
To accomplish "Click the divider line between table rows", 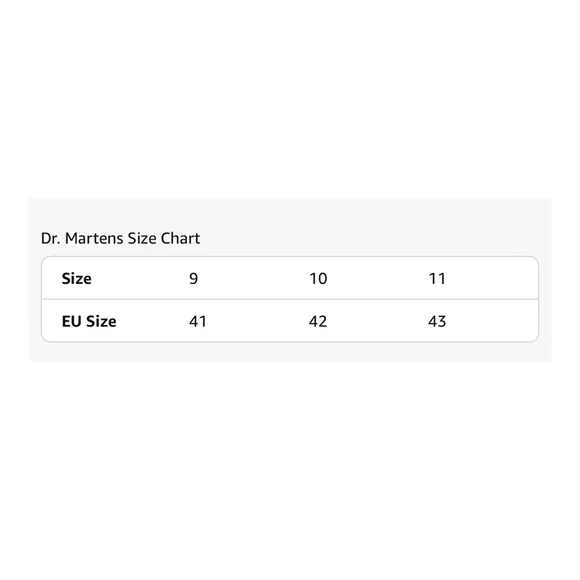I will pos(290,299).
